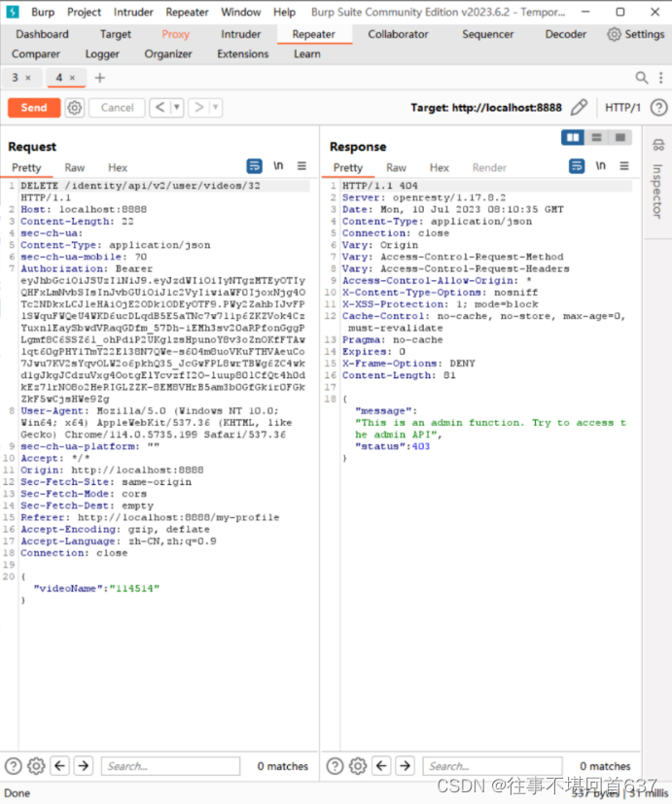Close Repeater tab 3
Viewport: 672px width, 804px height.
[28, 78]
